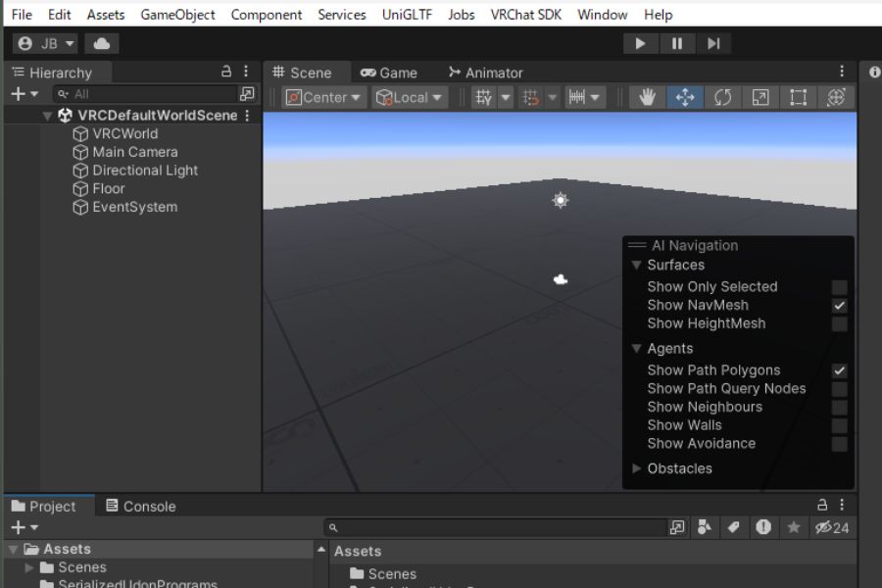Open grid visibility options dropdown arrow

tap(506, 97)
